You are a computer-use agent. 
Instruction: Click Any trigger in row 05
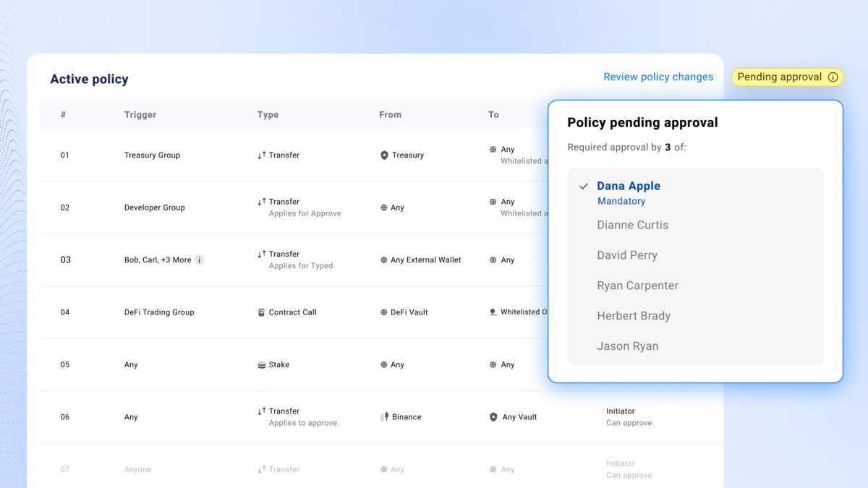(x=131, y=364)
